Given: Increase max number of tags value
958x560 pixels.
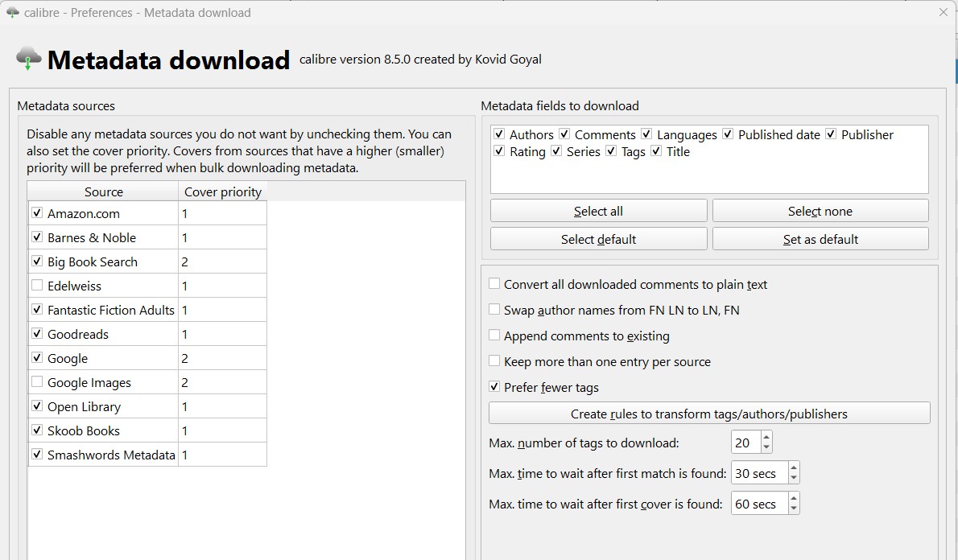Looking at the screenshot, I should click(x=766, y=437).
